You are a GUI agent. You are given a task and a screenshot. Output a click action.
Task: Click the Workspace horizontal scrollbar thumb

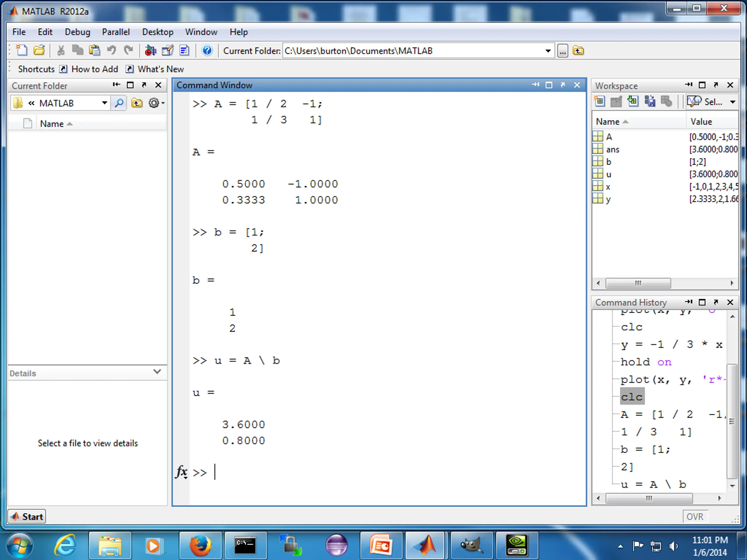638,283
